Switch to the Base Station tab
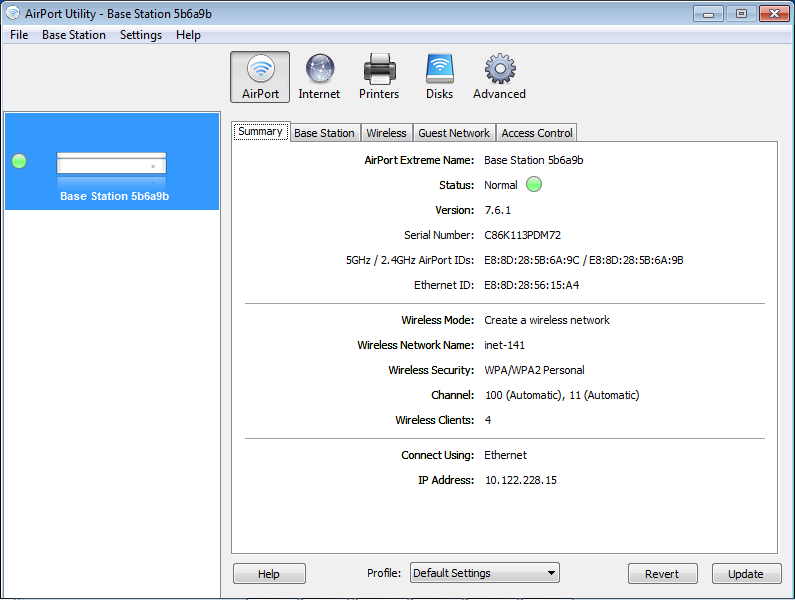This screenshot has height=600, width=795. pos(324,133)
